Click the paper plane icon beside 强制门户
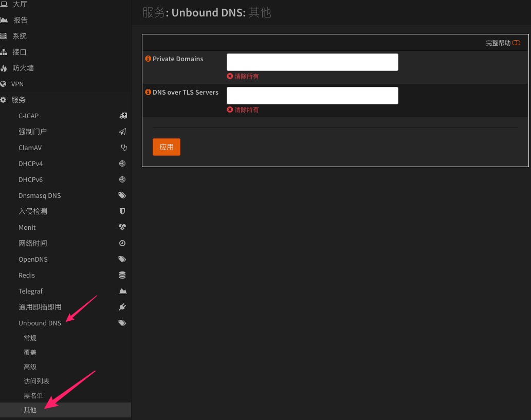 tap(122, 132)
